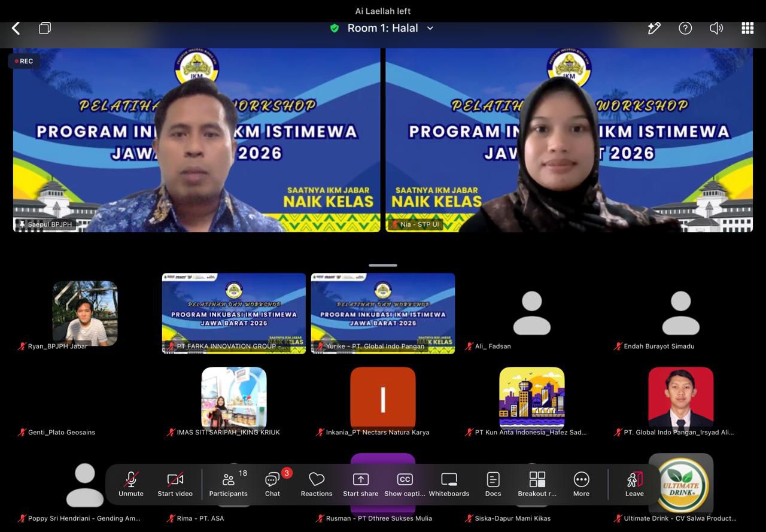Click the pin icon beside Saepul BPJPH

point(22,224)
